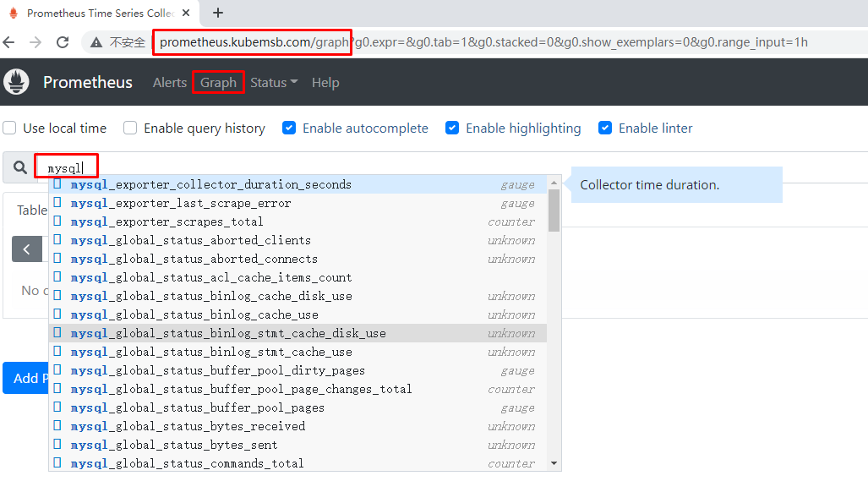
Task: Enable query history checkbox
Action: pos(130,128)
